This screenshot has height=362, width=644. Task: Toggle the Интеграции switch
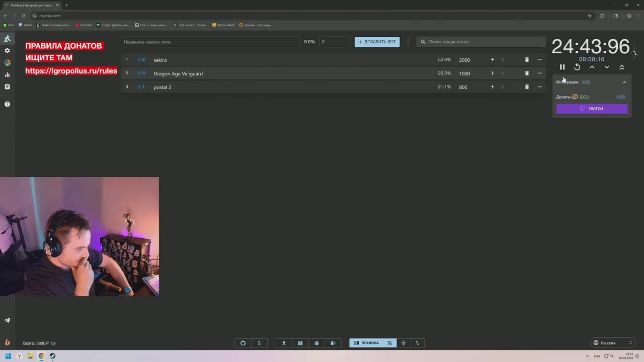[x=586, y=82]
